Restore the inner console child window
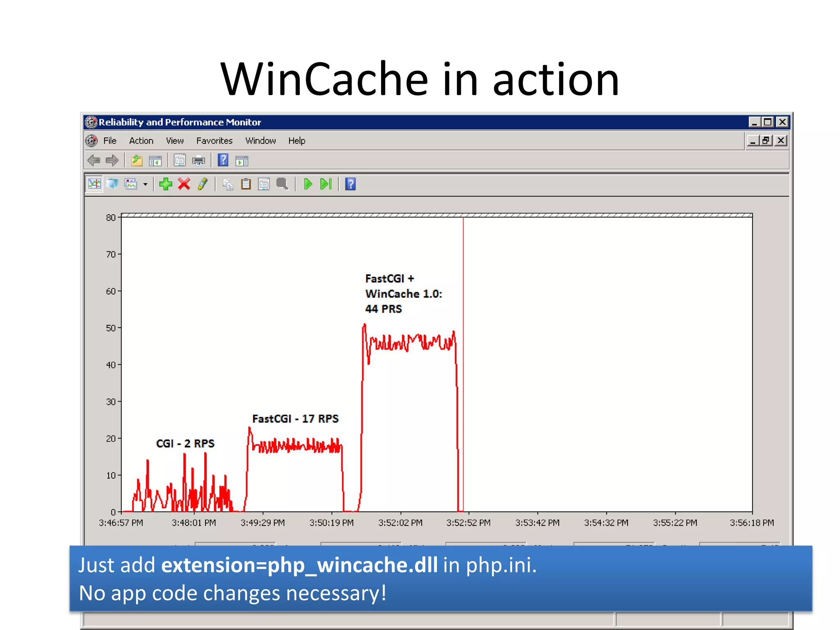840x630 pixels. click(766, 141)
